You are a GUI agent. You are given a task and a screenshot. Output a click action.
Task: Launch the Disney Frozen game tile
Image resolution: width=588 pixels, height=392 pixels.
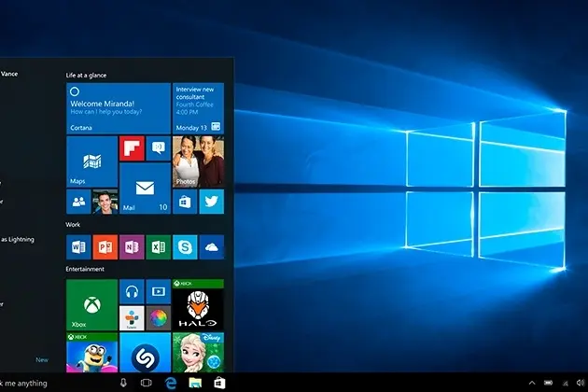click(x=199, y=352)
